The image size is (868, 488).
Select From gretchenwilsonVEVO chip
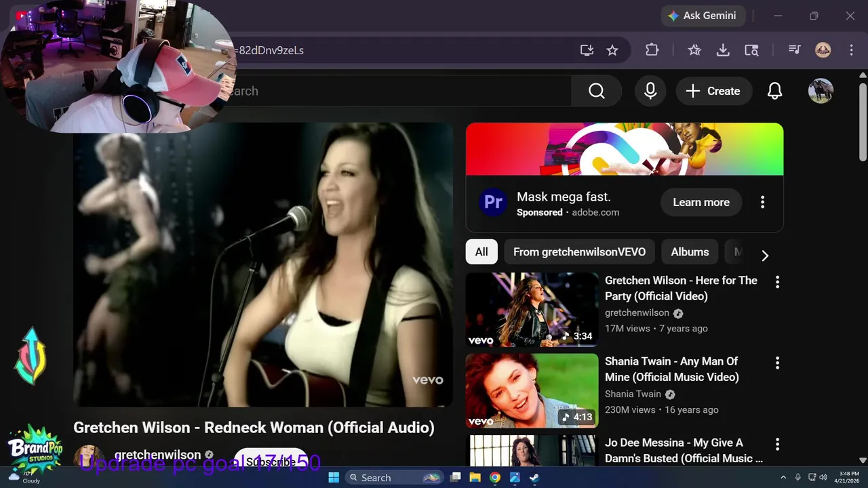[579, 251]
